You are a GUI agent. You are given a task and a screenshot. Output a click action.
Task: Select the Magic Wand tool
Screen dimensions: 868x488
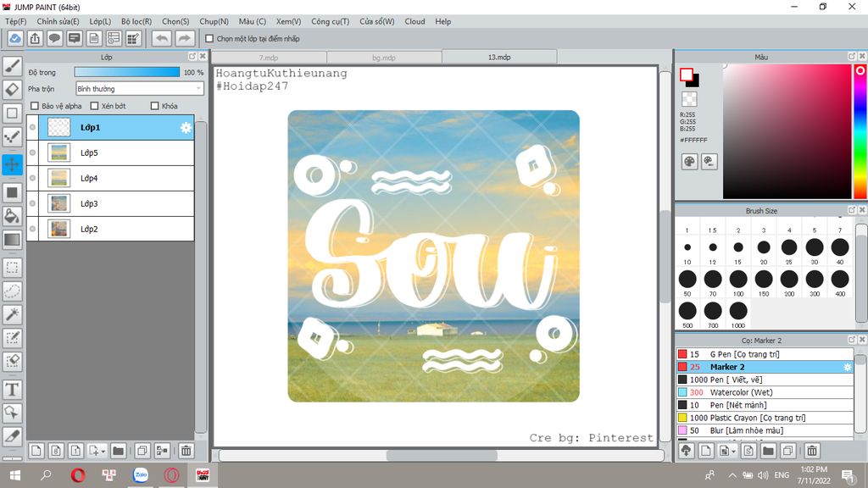(x=12, y=314)
